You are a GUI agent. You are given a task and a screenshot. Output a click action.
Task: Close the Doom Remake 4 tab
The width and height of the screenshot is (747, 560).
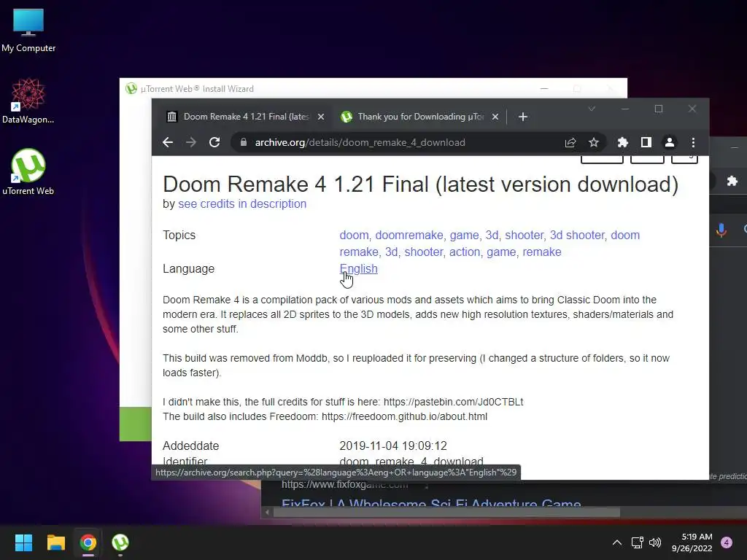point(321,117)
